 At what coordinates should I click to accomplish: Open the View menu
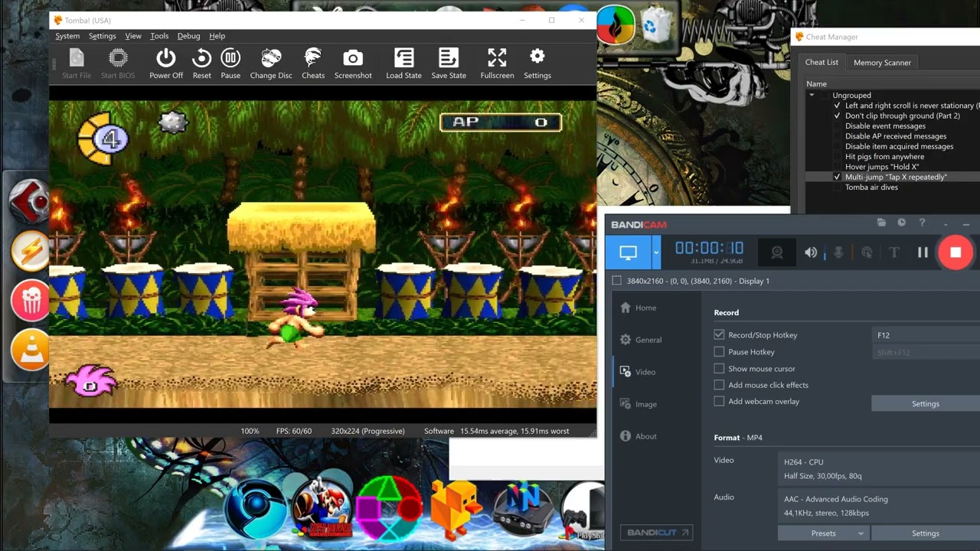point(133,36)
